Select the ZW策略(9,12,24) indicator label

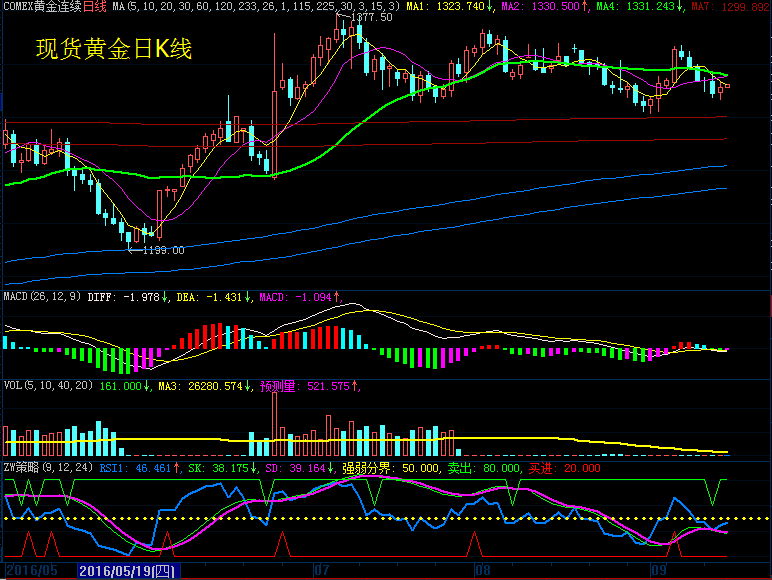(49, 467)
